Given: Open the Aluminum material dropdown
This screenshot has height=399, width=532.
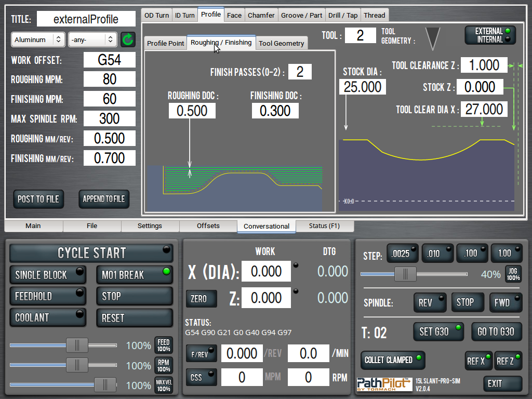Looking at the screenshot, I should tap(38, 39).
